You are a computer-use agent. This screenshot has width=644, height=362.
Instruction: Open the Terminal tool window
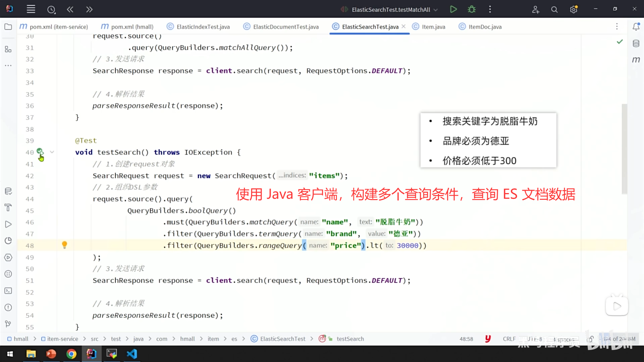(x=8, y=291)
